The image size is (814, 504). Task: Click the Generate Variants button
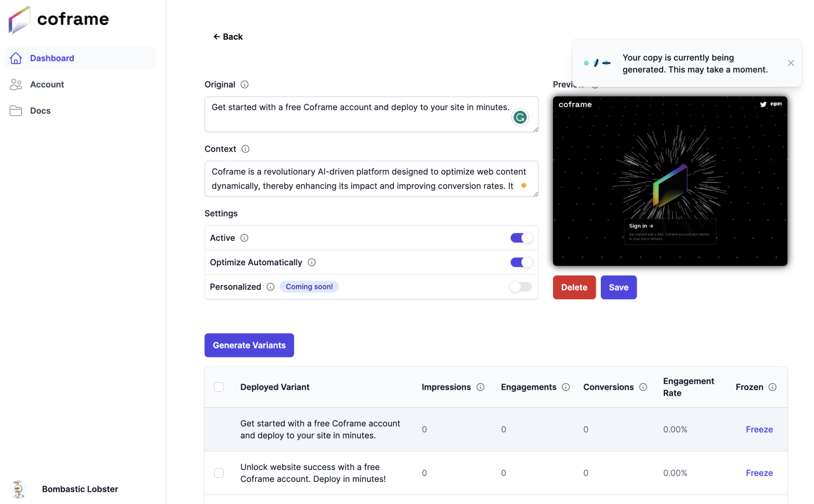pyautogui.click(x=249, y=346)
